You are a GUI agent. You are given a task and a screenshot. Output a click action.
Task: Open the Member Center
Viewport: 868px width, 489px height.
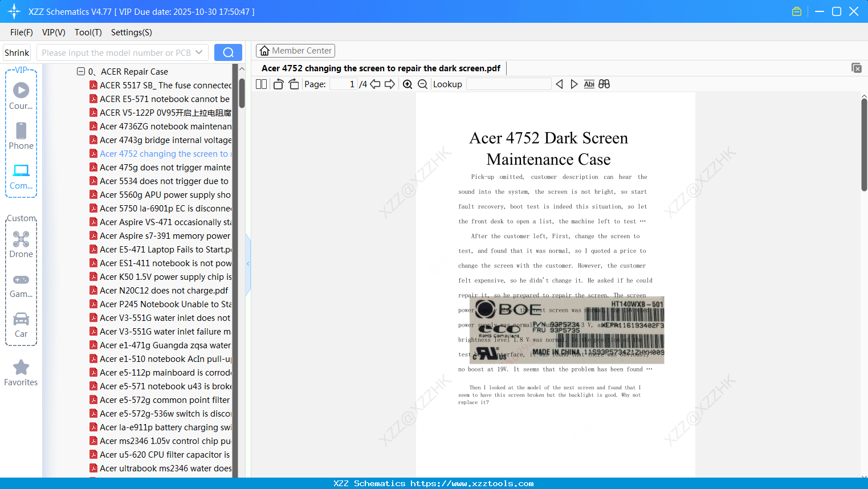(x=295, y=51)
